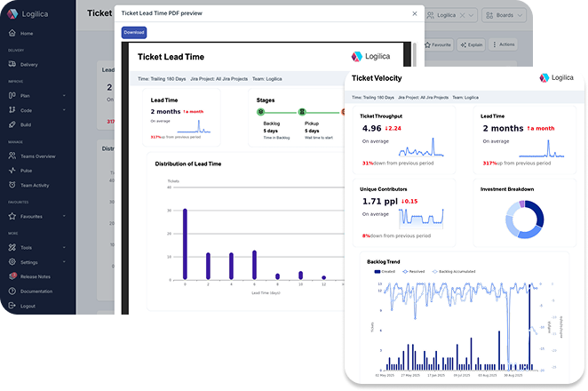Close the PDF preview dialog

pyautogui.click(x=415, y=13)
